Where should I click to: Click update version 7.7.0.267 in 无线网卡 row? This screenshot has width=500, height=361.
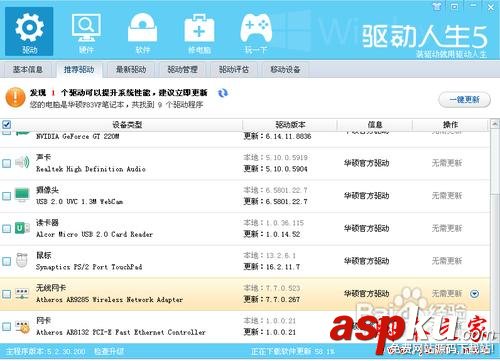[272, 299]
